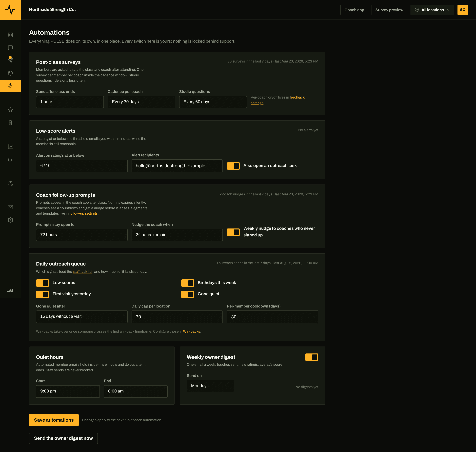Viewport: 476px width, 452px height.
Task: Open the paper-plane outreach icon
Action: [x=10, y=60]
